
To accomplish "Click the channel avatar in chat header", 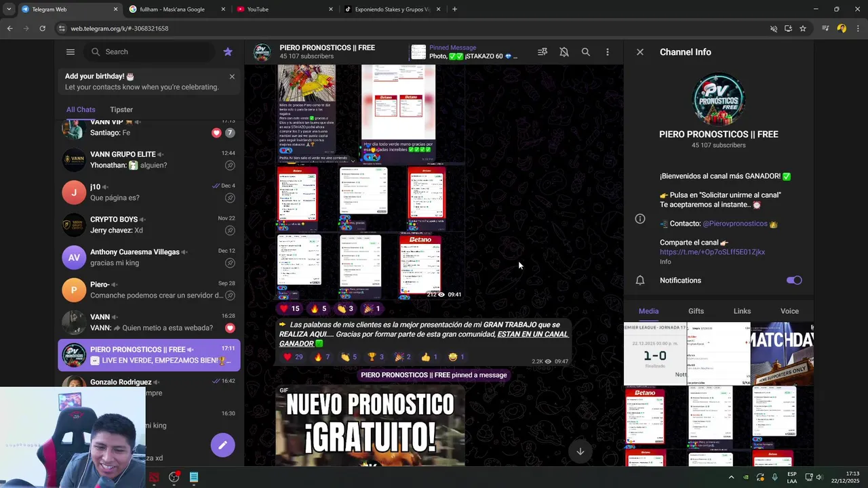I will click(262, 52).
